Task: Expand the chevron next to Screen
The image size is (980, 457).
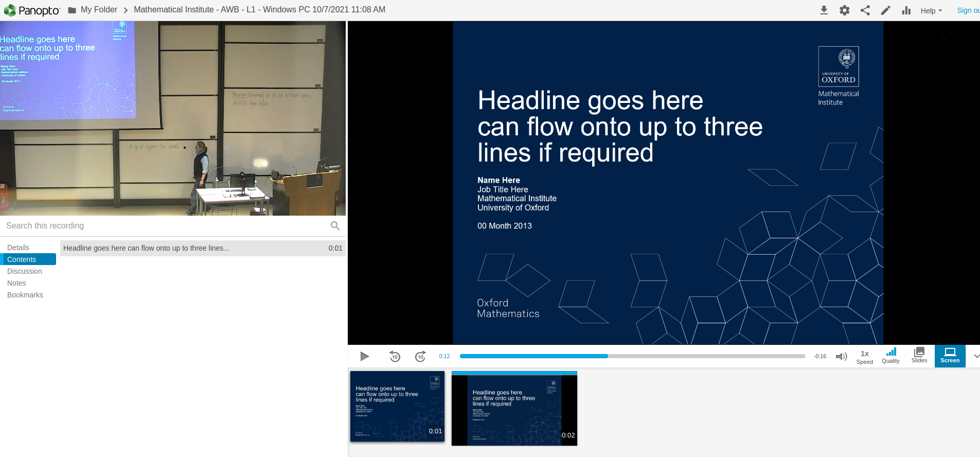Action: (975, 356)
